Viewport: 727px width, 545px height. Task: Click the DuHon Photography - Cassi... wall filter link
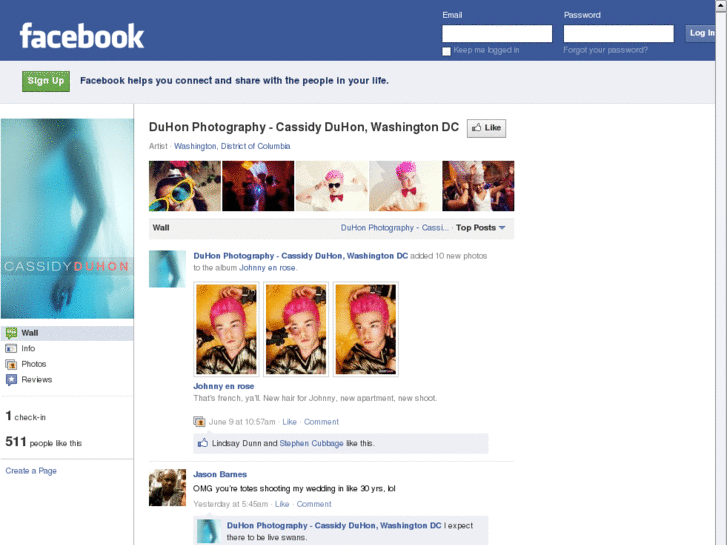tap(395, 228)
